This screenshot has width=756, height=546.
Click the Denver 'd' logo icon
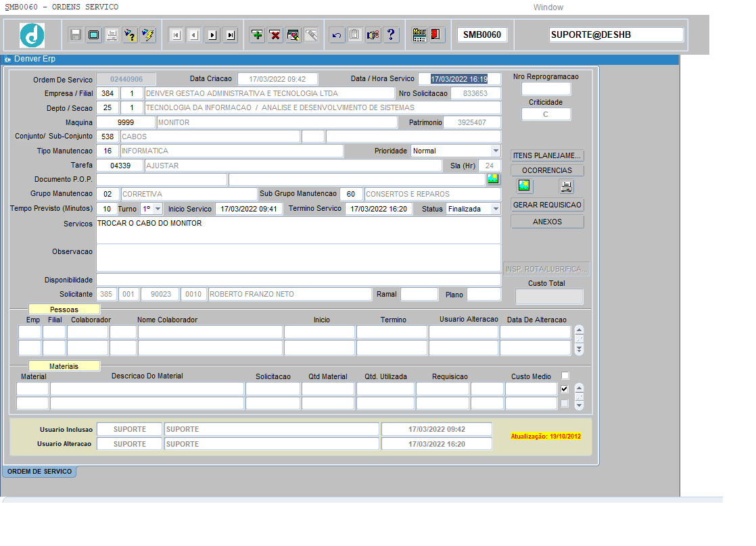coord(32,35)
